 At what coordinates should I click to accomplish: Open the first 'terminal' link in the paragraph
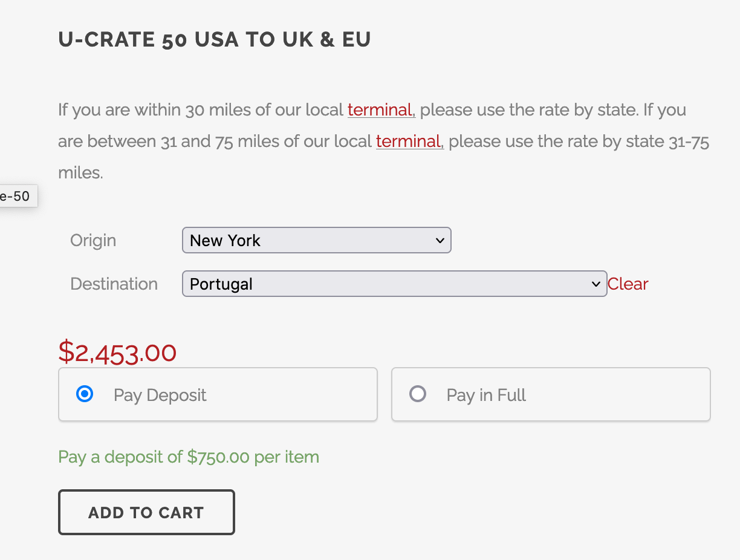point(380,110)
